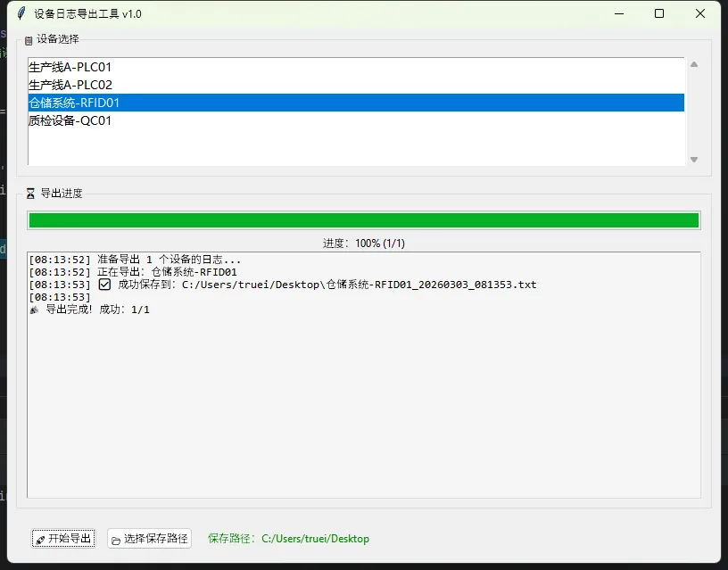Click the hourglass icon beside 导出进度
728x570 pixels.
click(31, 194)
